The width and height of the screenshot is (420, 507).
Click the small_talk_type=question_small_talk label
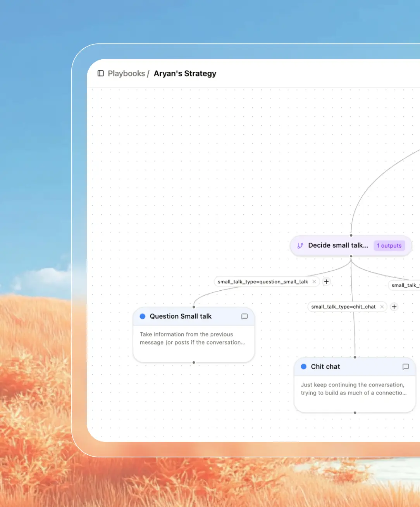tap(263, 282)
